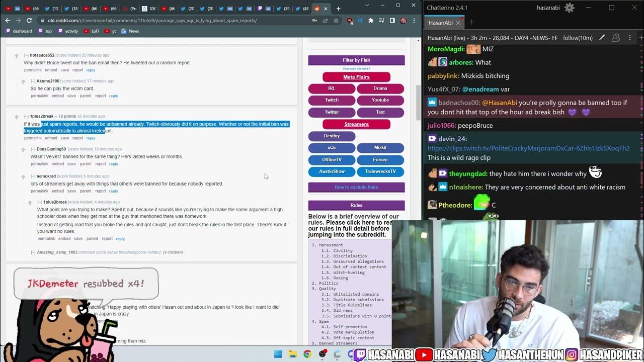The width and height of the screenshot is (644, 362).
Task: Reload the Reddit page
Action: click(x=29, y=21)
